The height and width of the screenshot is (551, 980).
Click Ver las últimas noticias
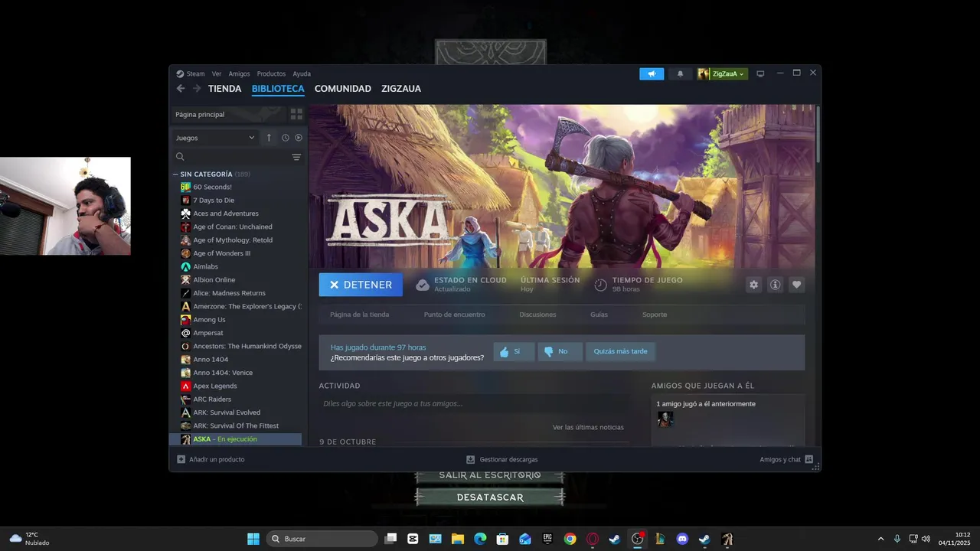coord(588,427)
